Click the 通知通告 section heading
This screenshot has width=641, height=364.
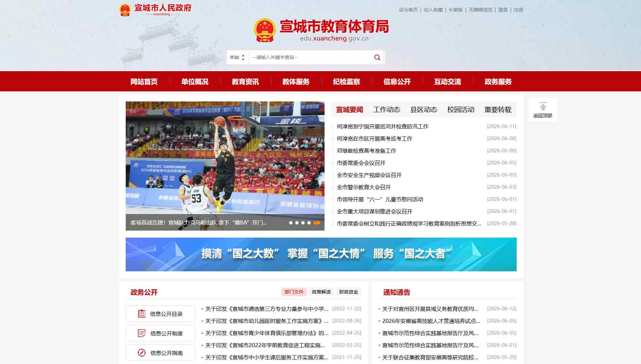tap(397, 292)
